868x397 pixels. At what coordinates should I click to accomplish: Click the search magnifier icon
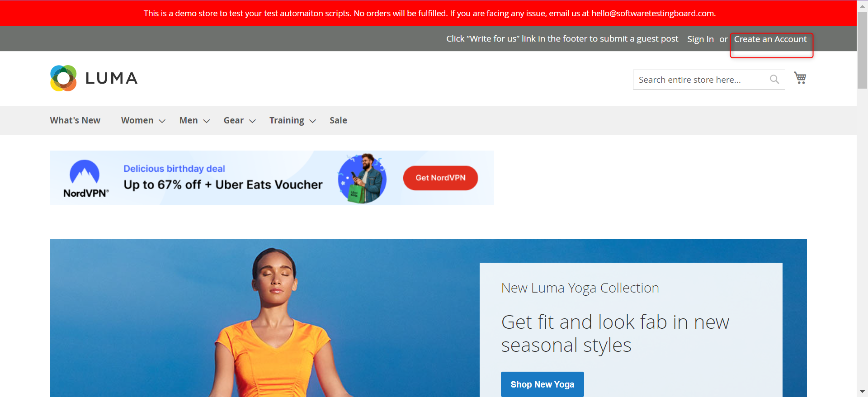pos(774,80)
